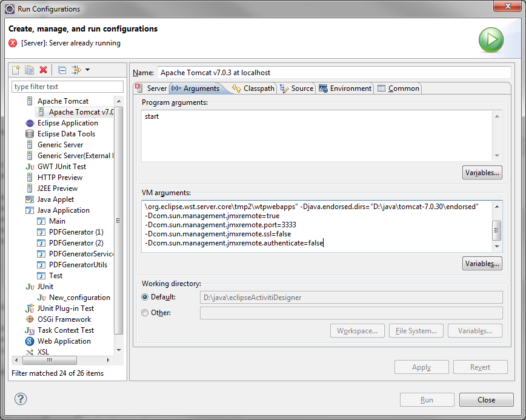Click the Workspace button
The width and height of the screenshot is (526, 420).
click(x=358, y=331)
